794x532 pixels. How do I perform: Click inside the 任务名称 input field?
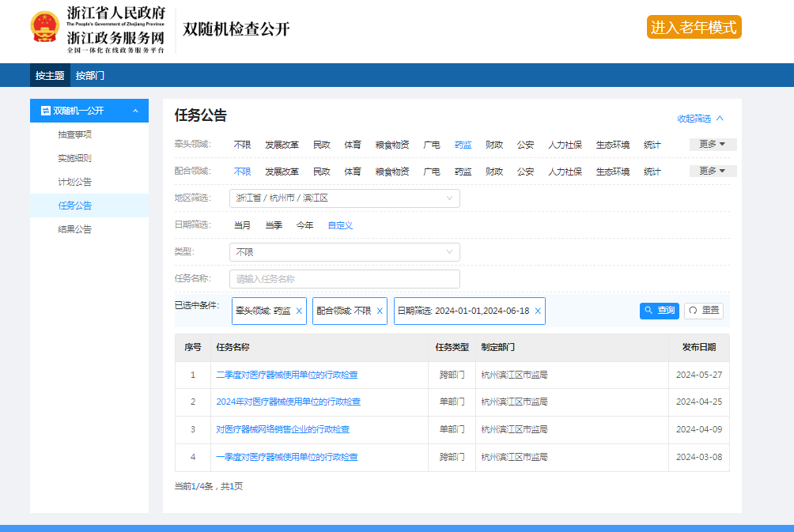[x=344, y=278]
